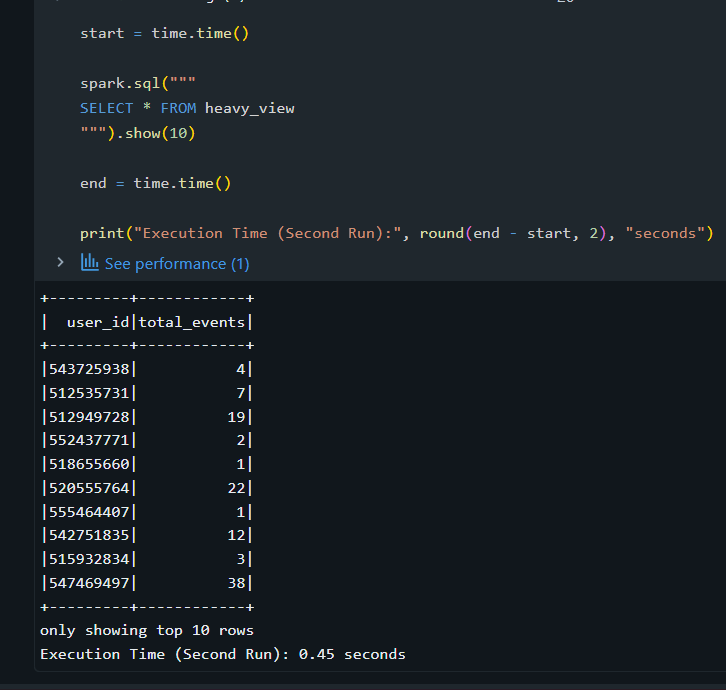726x690 pixels.
Task: Click user_id value 512949728
Action: pos(89,417)
